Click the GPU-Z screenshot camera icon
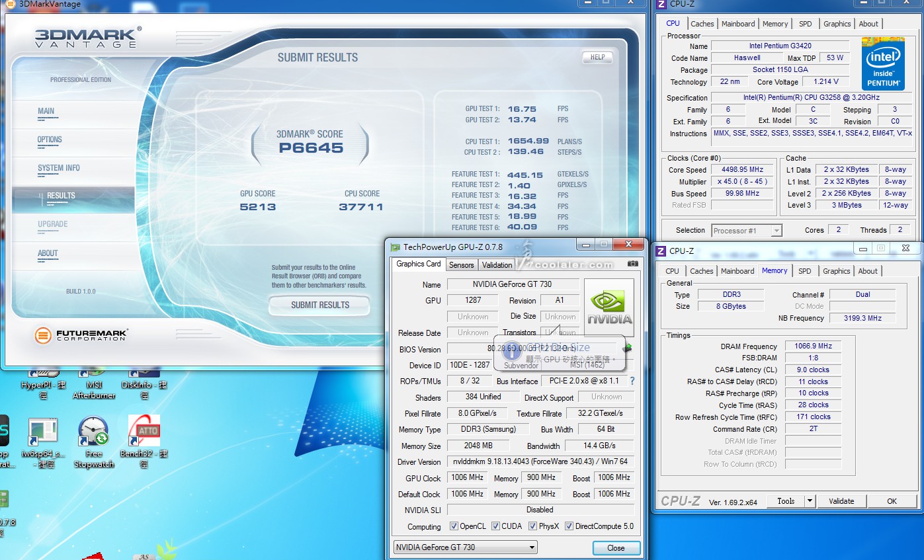The height and width of the screenshot is (560, 924). coord(633,264)
